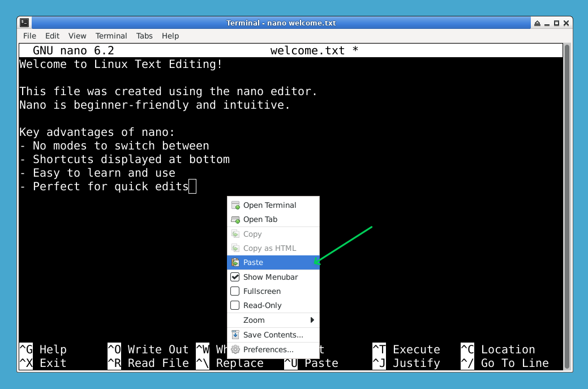Enable the Fullscreen checkbox
Viewport: 588px width, 389px height.
pos(235,291)
